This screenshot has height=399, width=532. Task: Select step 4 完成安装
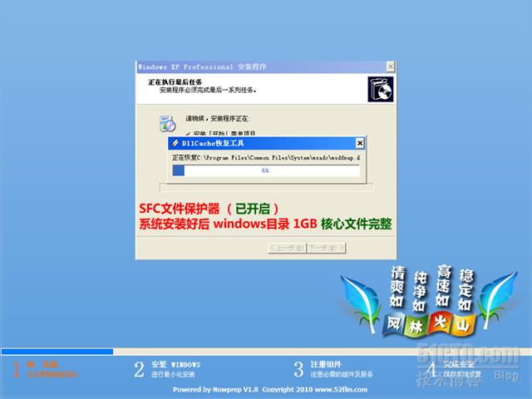coord(454,369)
